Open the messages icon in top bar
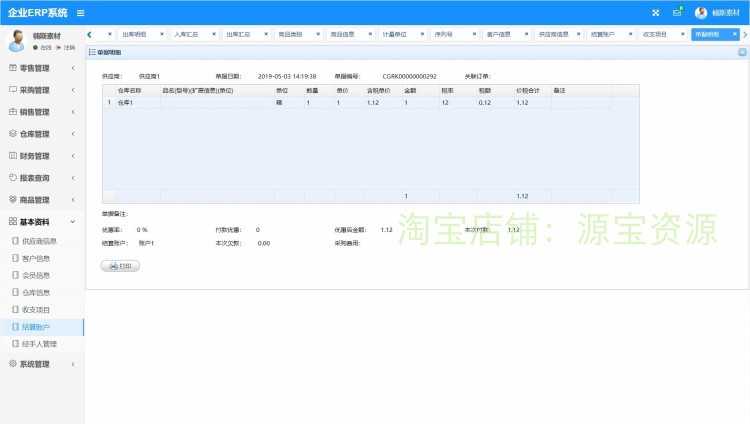 click(677, 12)
